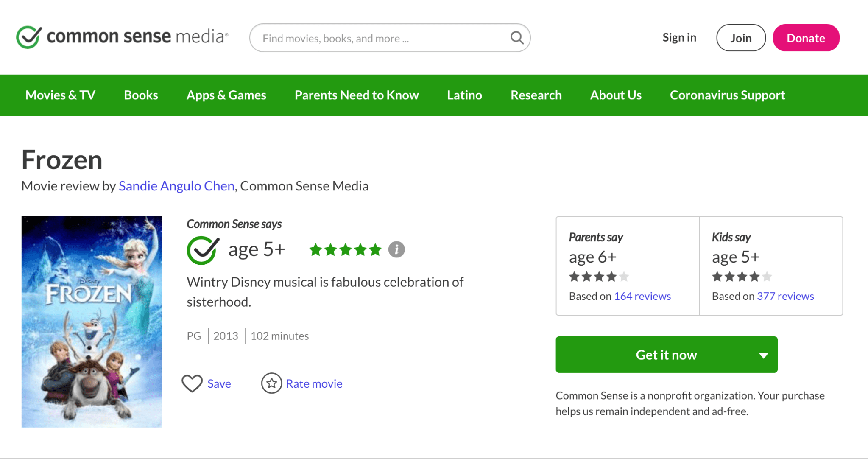868x459 pixels.
Task: Rate the movie Frozen
Action: coord(314,383)
